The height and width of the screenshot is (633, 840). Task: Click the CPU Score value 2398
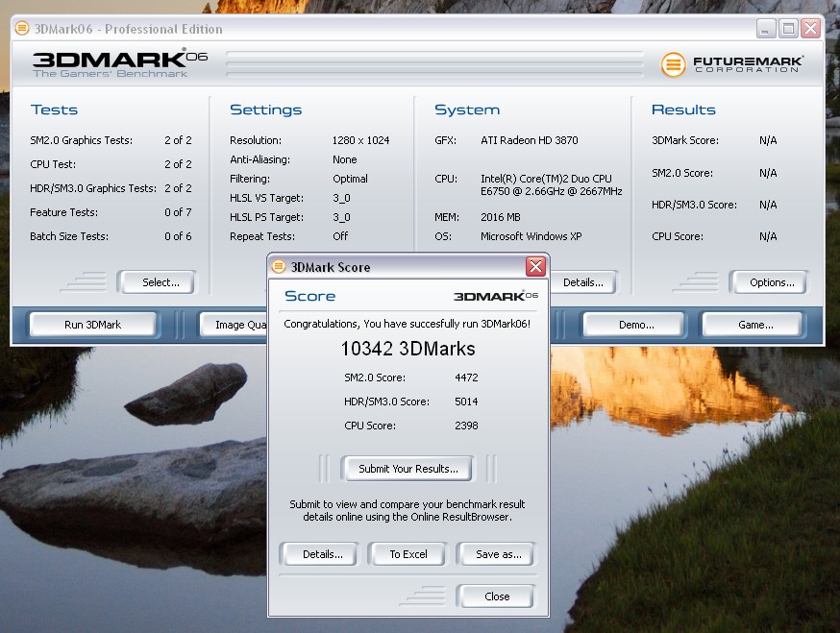click(x=466, y=426)
